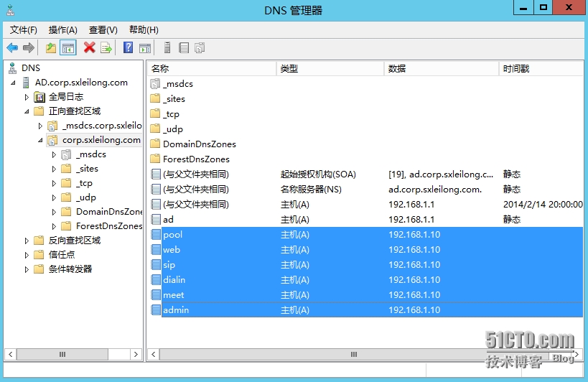Screen dimensions: 588x382
Task: Select the _udp folder in tree
Action: (86, 197)
